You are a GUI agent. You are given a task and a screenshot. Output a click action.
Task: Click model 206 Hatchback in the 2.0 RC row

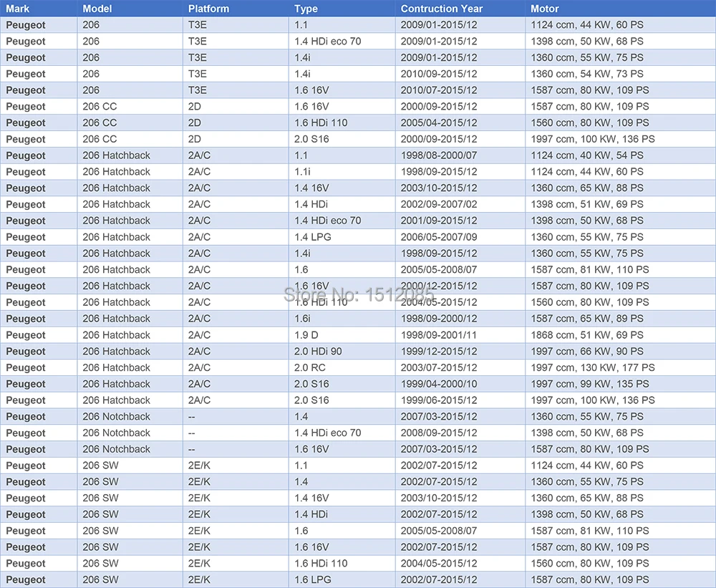tap(117, 367)
